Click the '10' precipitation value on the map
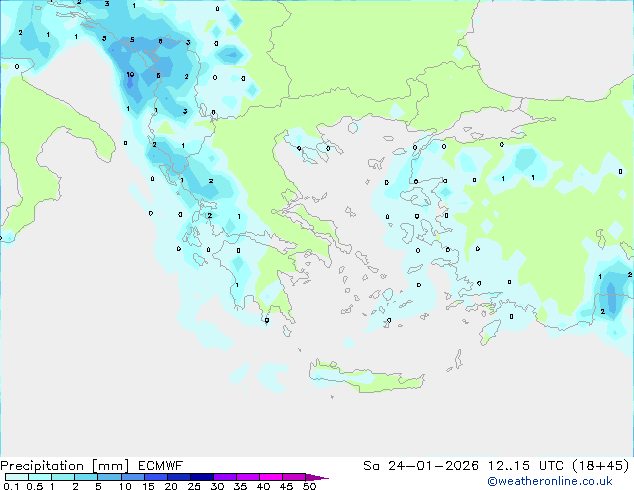This screenshot has height=490, width=634. coord(130,74)
